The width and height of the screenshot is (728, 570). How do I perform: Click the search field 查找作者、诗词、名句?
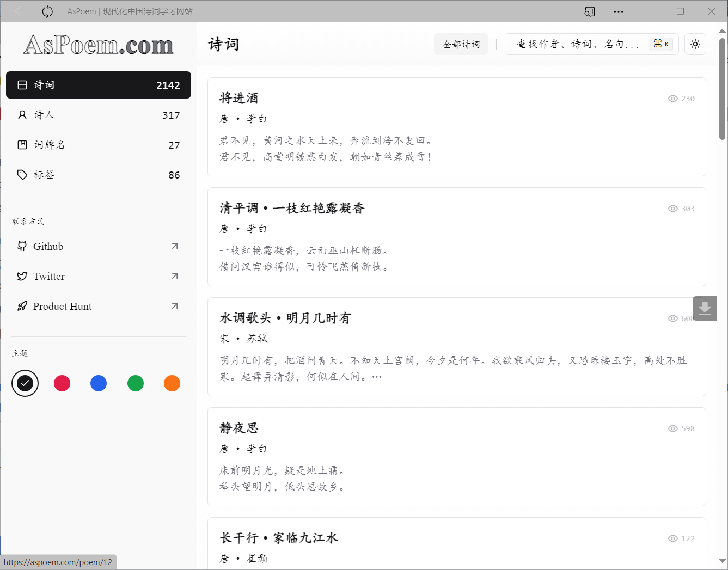[x=577, y=44]
